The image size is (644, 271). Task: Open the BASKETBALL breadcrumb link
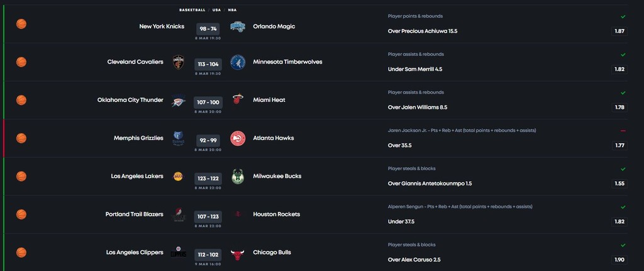[x=192, y=10]
